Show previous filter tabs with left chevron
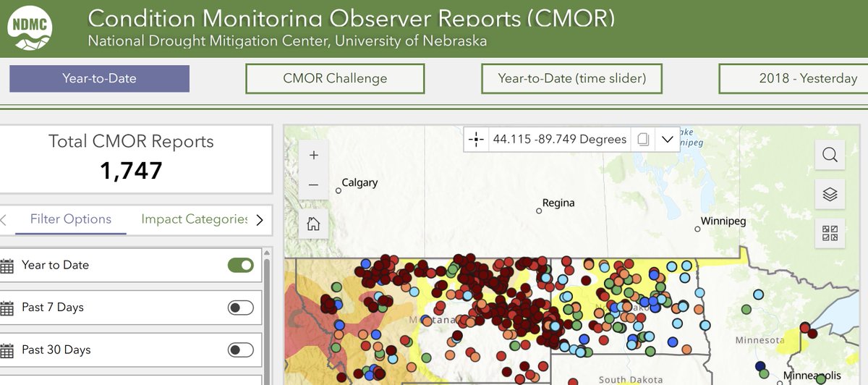The width and height of the screenshot is (868, 385). 3,219
